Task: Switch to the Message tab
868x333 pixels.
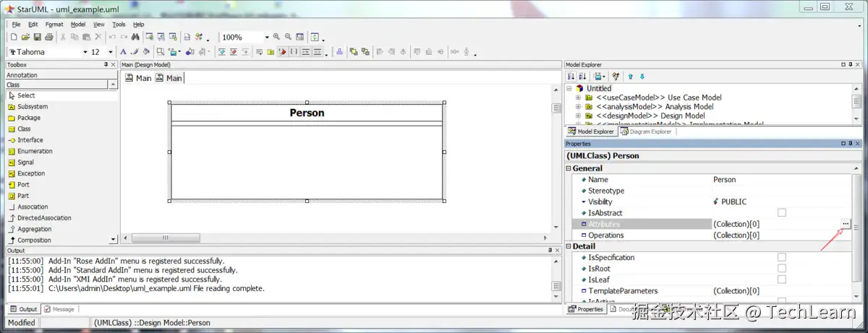Action: click(x=59, y=309)
